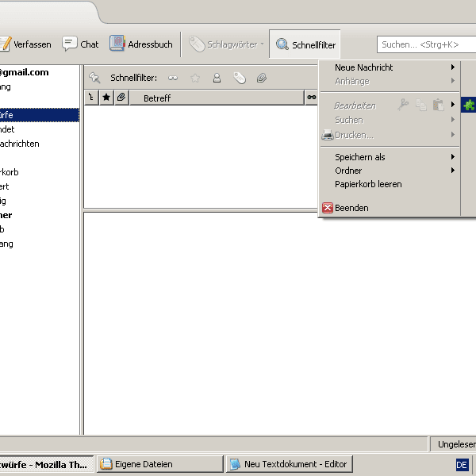Toggle attachment quick filter paperclip icon
Screen dimensions: 476x476
tap(261, 78)
